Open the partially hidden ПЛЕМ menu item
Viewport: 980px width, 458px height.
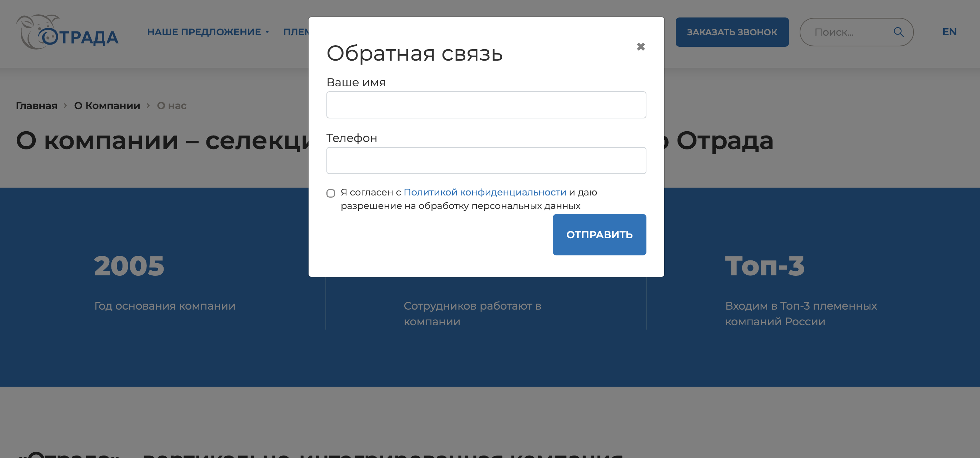point(296,32)
